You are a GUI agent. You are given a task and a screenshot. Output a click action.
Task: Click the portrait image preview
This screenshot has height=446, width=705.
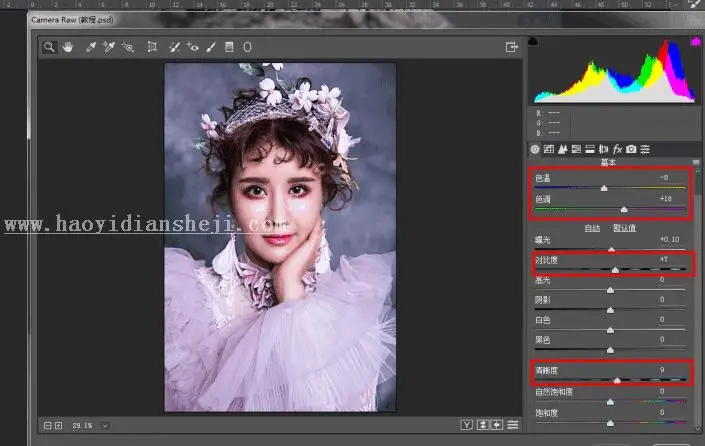pos(280,237)
